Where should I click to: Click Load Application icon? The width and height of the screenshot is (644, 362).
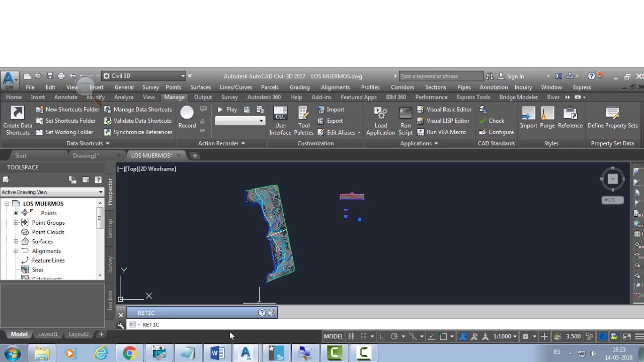(x=380, y=121)
